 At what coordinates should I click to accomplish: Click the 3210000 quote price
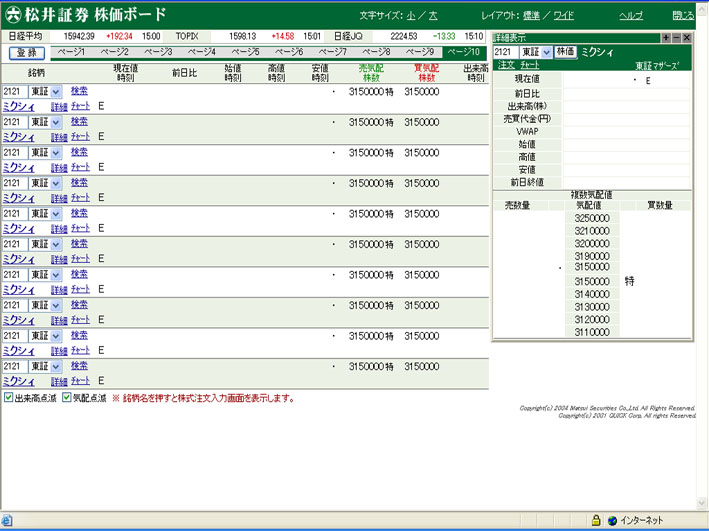pyautogui.click(x=592, y=231)
